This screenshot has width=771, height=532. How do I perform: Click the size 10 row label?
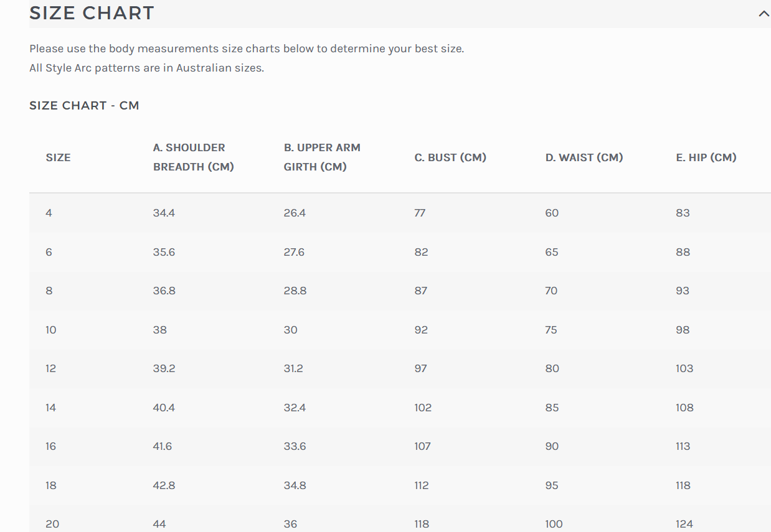pyautogui.click(x=51, y=330)
